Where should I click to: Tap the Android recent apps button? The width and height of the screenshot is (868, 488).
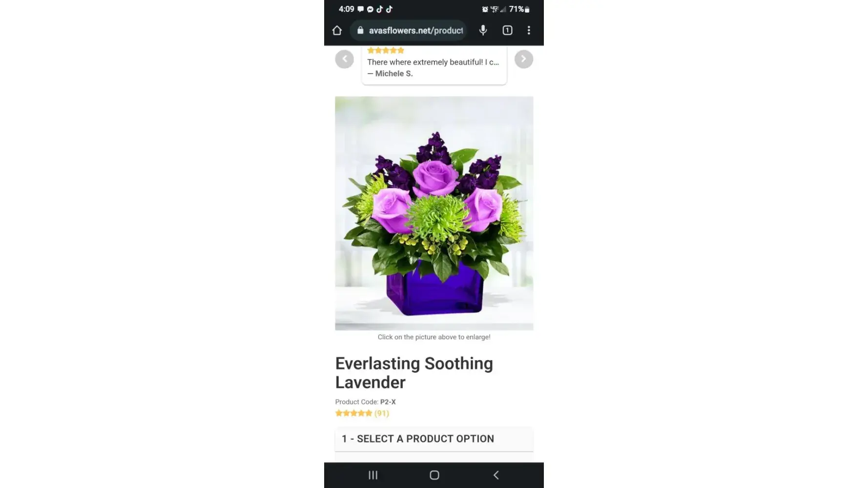(373, 475)
